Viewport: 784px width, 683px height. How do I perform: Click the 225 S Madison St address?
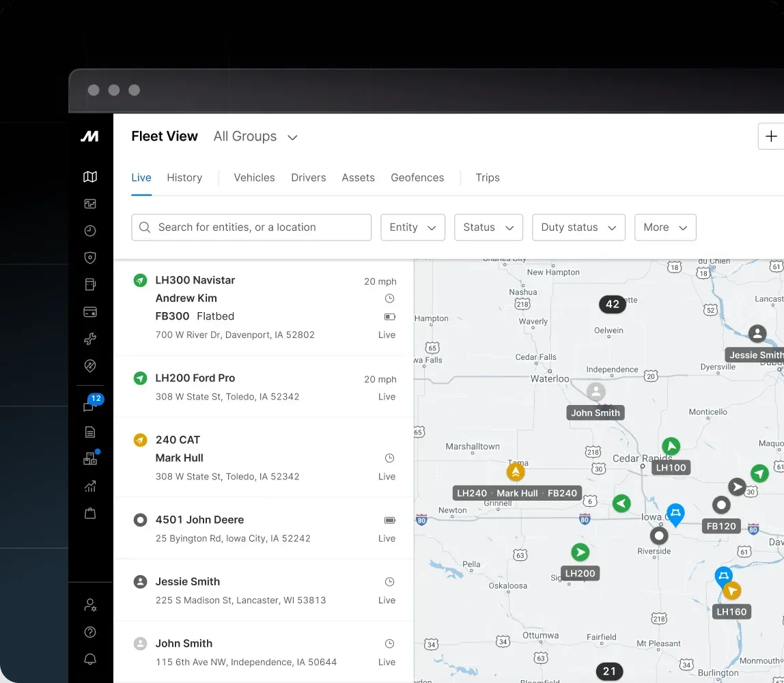click(x=240, y=600)
